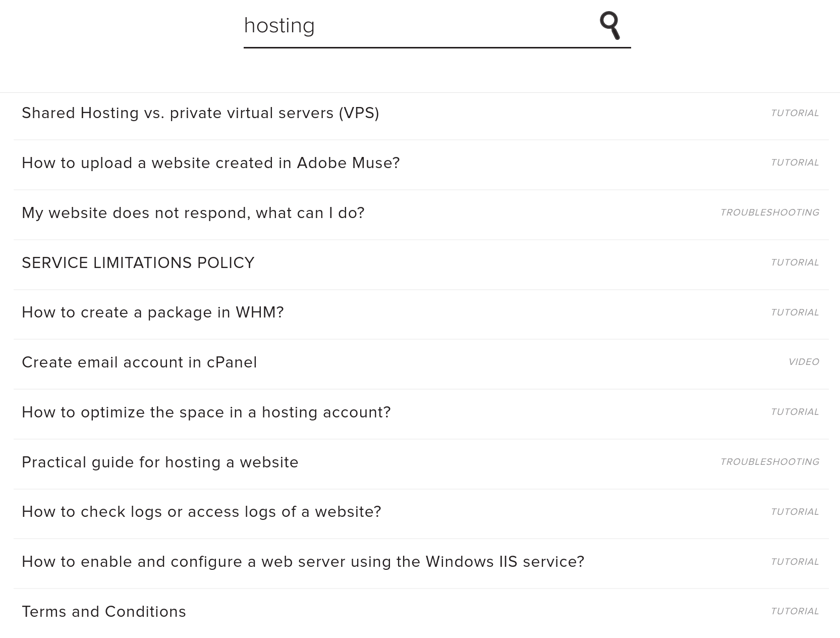Click the VIDEO tag on cPanel email row
Screen dimensions: 840x638
tap(804, 362)
